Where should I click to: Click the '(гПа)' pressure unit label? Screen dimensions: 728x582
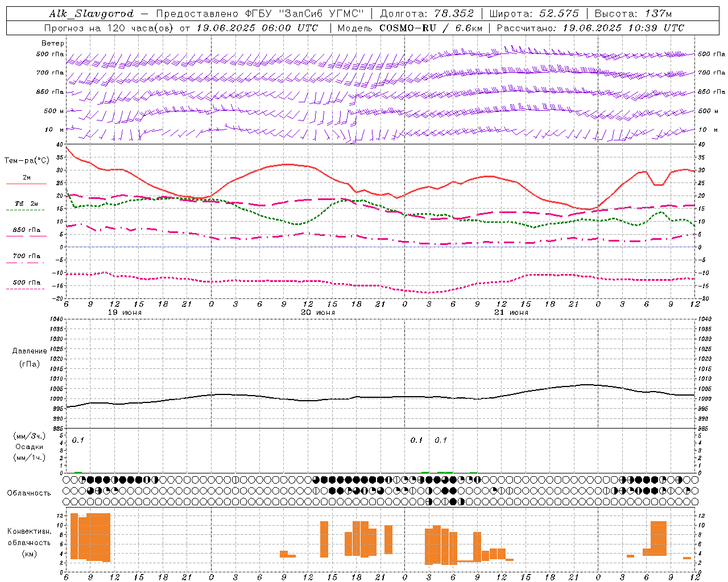point(30,364)
